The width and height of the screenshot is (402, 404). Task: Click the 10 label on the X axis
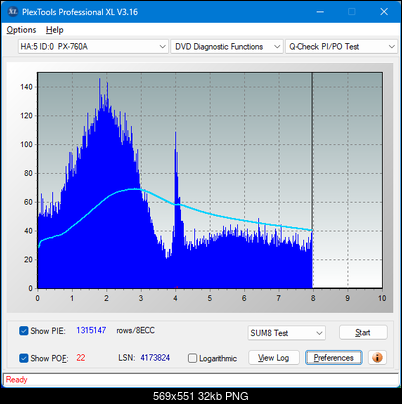coord(382,298)
